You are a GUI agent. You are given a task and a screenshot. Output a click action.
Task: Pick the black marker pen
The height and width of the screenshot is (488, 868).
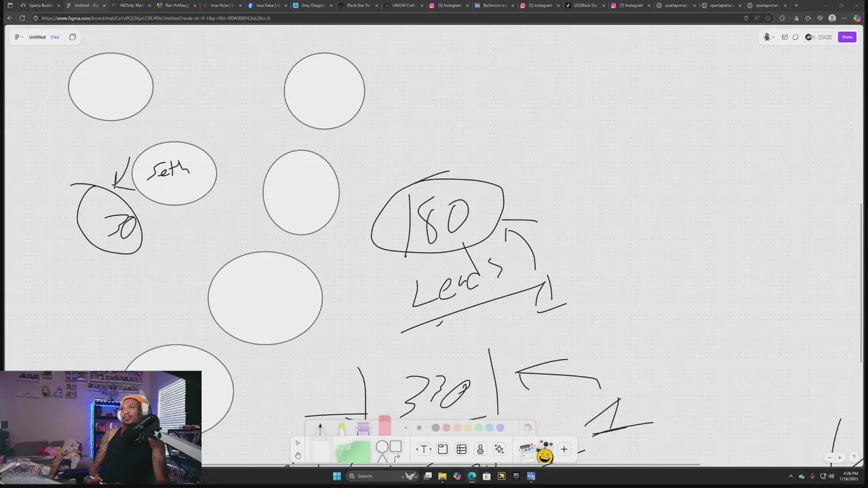point(320,429)
